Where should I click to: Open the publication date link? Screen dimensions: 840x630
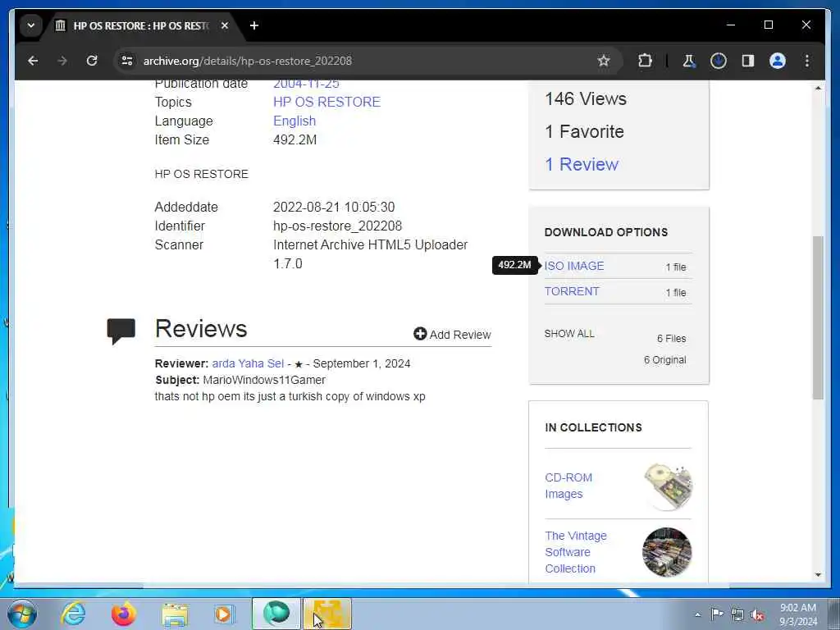pyautogui.click(x=306, y=84)
